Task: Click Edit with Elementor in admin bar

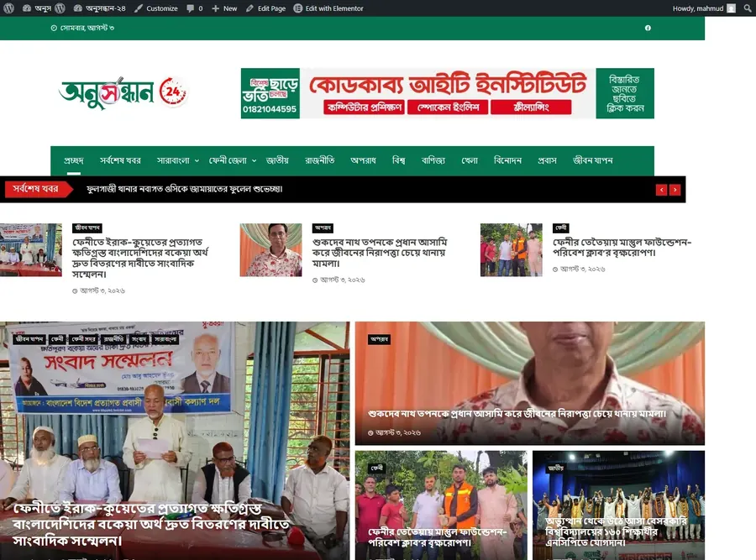Action: pyautogui.click(x=328, y=8)
